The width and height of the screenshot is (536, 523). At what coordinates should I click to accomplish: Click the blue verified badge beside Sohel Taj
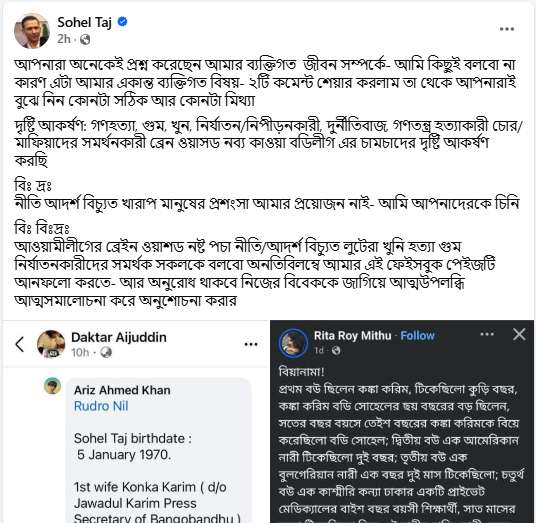pos(122,22)
